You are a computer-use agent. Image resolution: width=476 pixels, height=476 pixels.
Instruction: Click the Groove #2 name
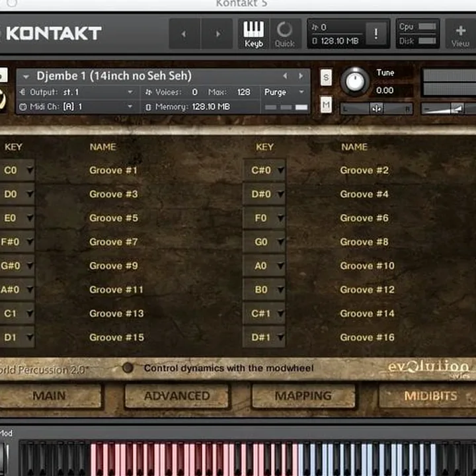tap(364, 171)
